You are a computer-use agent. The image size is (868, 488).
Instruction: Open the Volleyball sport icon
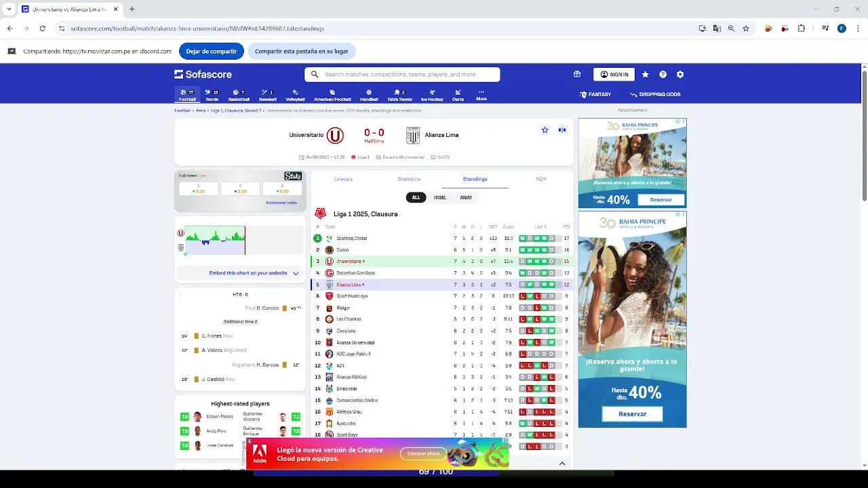[295, 95]
